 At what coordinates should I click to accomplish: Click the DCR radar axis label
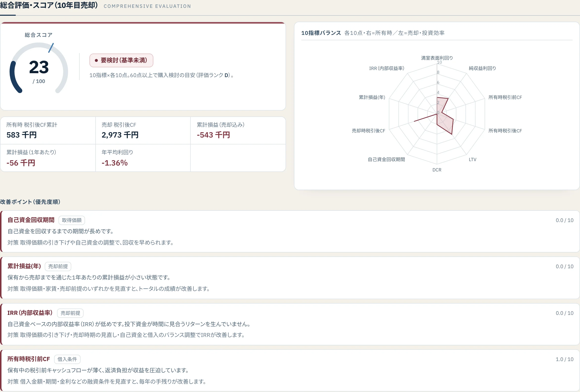(x=437, y=170)
